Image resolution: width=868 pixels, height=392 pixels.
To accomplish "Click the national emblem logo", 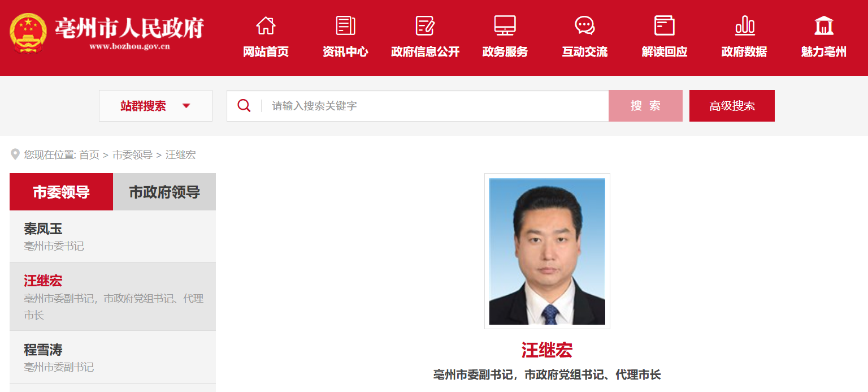I will [x=28, y=33].
